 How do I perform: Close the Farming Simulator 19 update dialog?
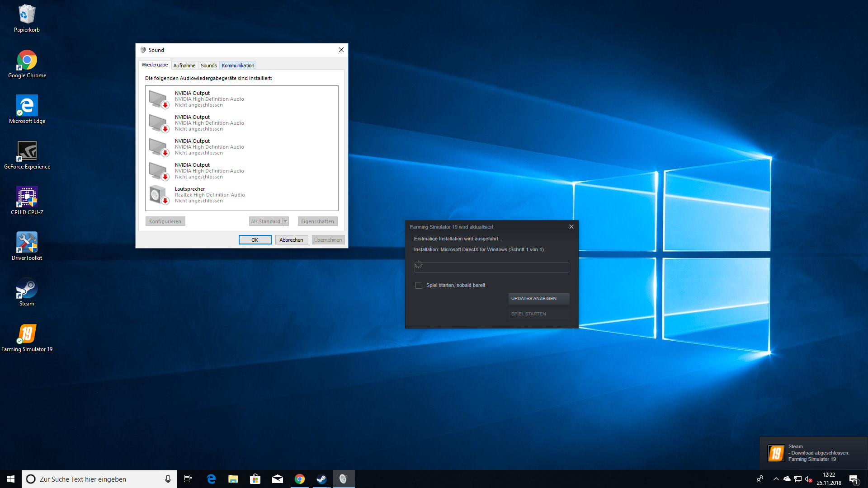571,227
